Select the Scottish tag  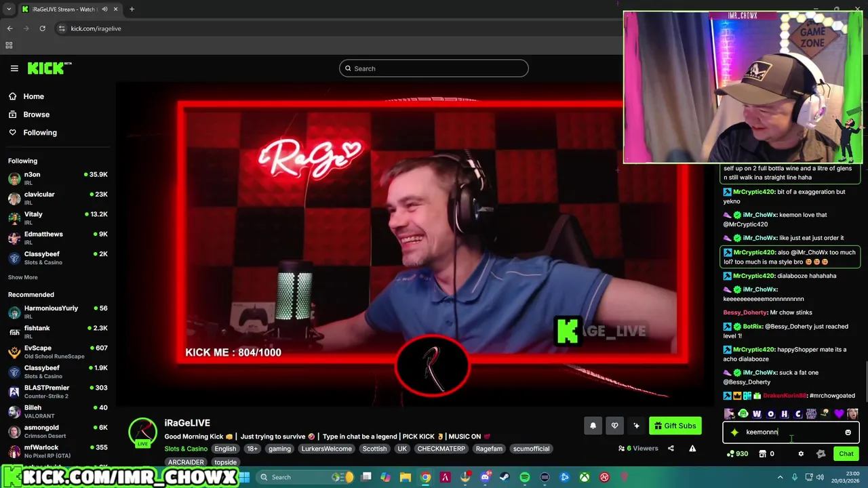tap(374, 449)
